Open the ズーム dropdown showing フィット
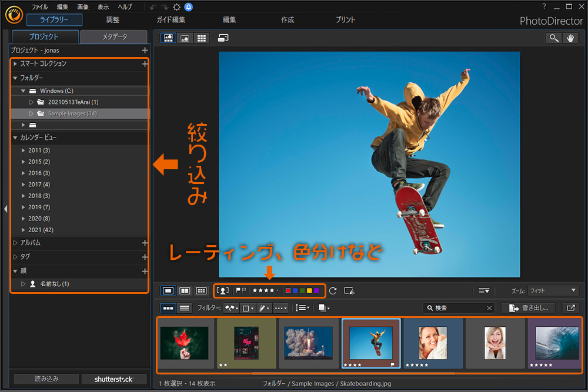The width and height of the screenshot is (588, 392). coord(553,291)
